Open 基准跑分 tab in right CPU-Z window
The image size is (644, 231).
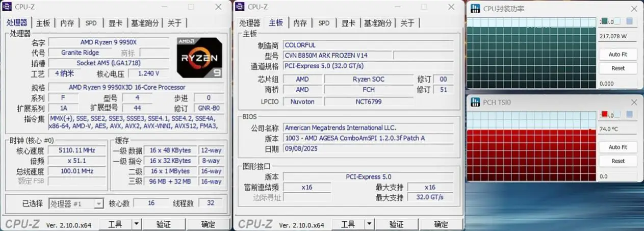tap(378, 23)
